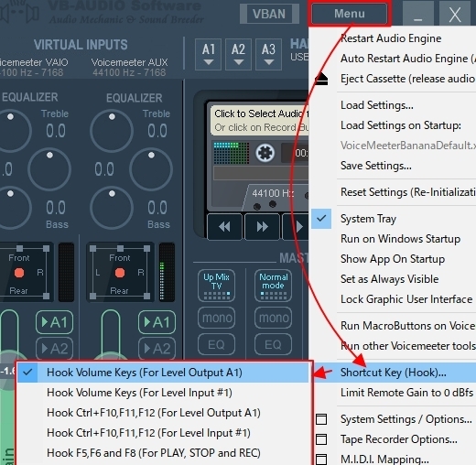
Task: Click Voicemeeter AUX strip label
Action: (129, 62)
